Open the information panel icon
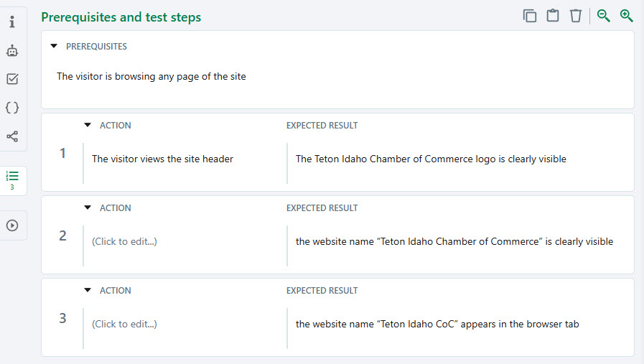The width and height of the screenshot is (644, 364). tap(12, 22)
